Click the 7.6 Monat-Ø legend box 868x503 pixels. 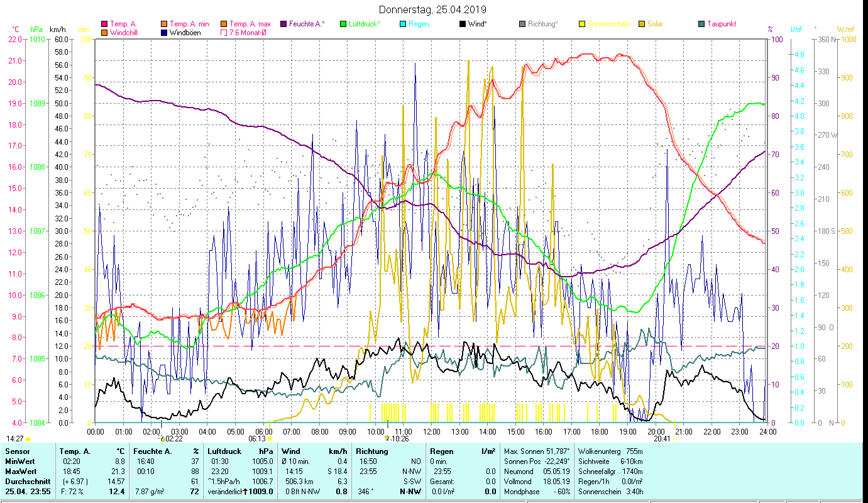224,33
